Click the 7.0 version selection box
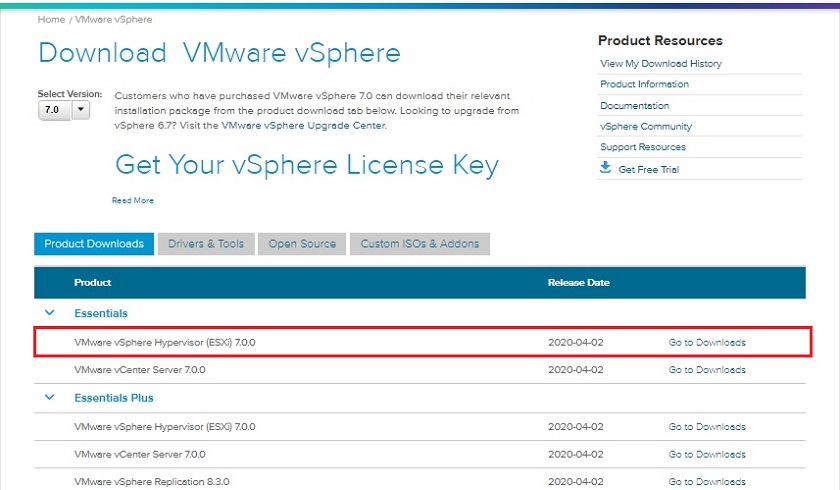The image size is (840, 490). [55, 110]
